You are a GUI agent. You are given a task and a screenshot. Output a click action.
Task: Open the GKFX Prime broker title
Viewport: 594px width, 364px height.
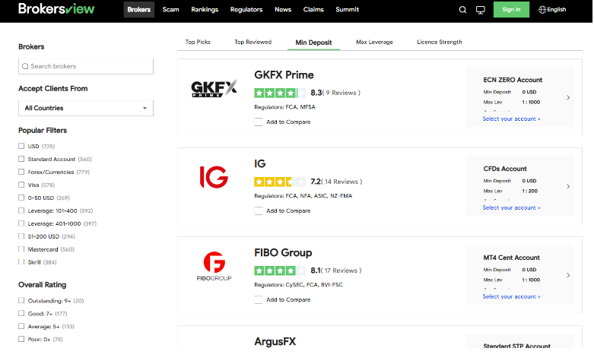pyautogui.click(x=284, y=75)
